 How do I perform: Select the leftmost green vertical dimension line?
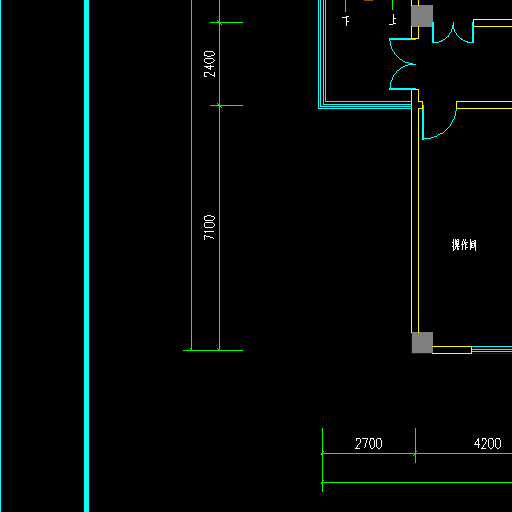[x=191, y=175]
